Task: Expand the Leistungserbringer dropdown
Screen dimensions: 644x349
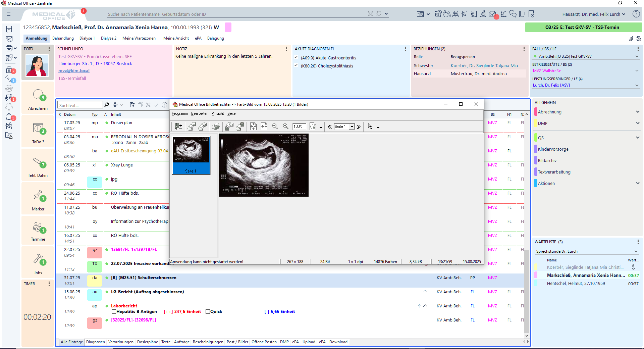Action: point(637,85)
